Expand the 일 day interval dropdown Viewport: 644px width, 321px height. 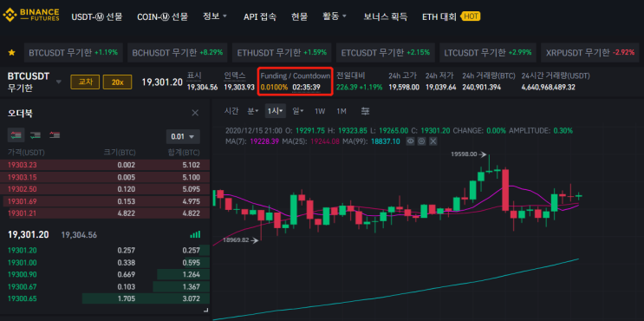pos(298,111)
